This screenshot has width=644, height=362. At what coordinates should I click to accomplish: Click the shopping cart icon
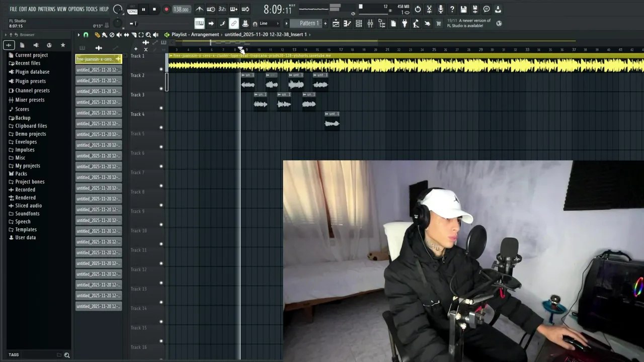coord(439,23)
